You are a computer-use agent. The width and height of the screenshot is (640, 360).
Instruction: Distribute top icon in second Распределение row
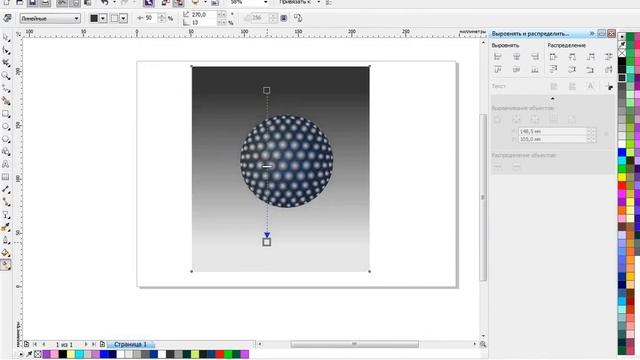[553, 70]
